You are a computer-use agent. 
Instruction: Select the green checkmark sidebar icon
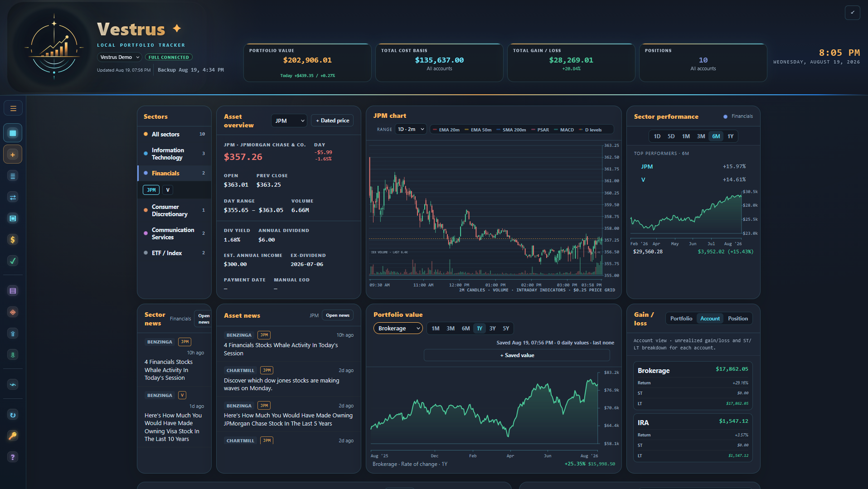pyautogui.click(x=13, y=261)
